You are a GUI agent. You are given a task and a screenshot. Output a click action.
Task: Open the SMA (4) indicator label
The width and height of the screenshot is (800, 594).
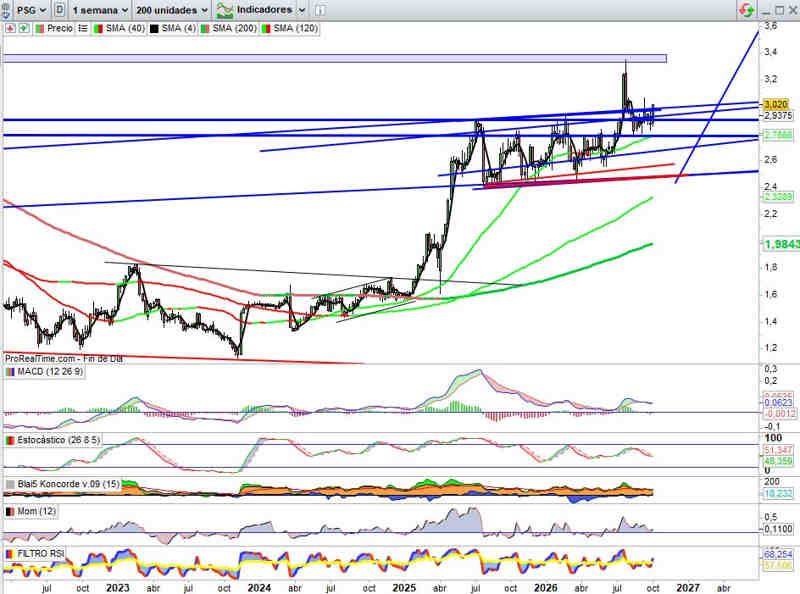coord(179,29)
